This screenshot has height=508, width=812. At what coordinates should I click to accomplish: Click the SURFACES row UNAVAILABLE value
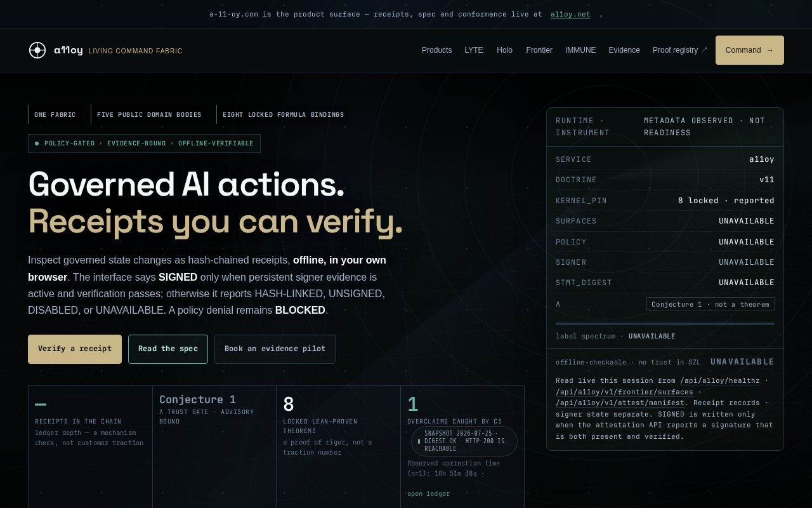click(747, 221)
